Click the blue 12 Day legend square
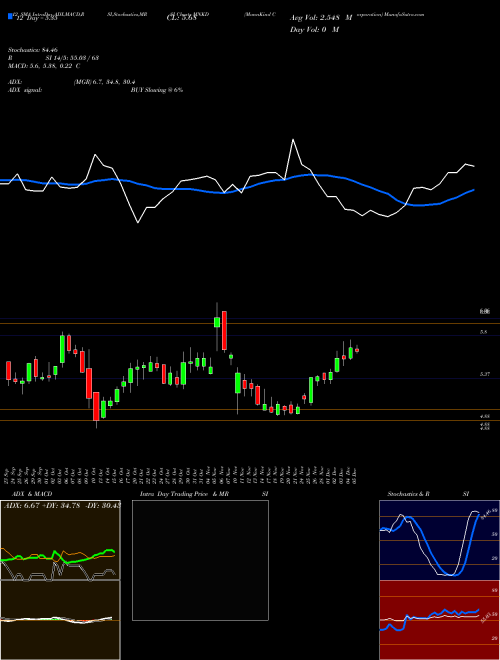This screenshot has height=660, width=500. [10, 17]
